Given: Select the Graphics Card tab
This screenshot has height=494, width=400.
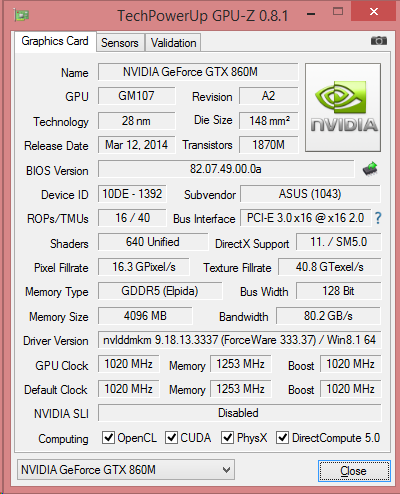Looking at the screenshot, I should 55,41.
